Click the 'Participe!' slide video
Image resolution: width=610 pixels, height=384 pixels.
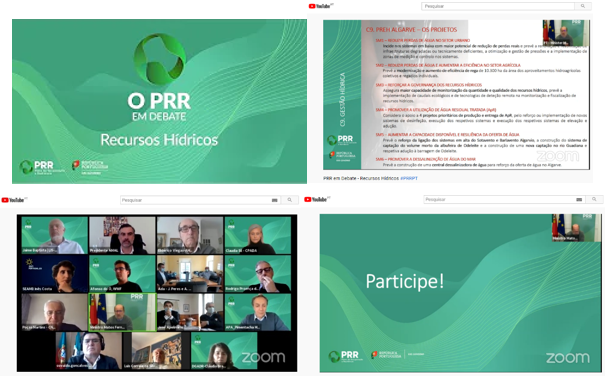(x=461, y=293)
